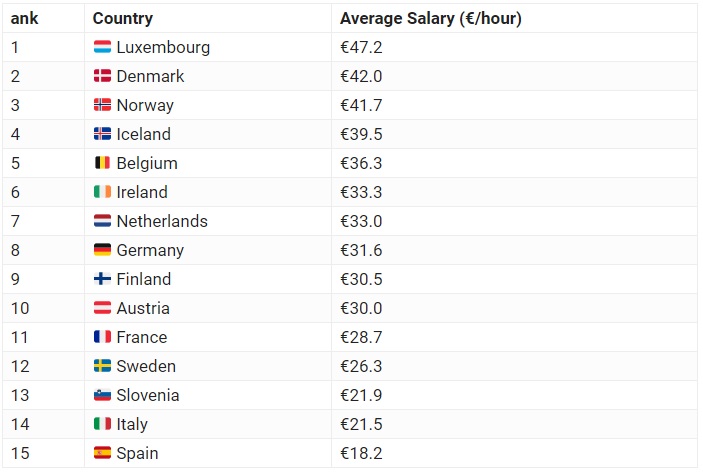Click the Sweden flag icon
Viewport: 703px width, 476px height.
tap(102, 366)
